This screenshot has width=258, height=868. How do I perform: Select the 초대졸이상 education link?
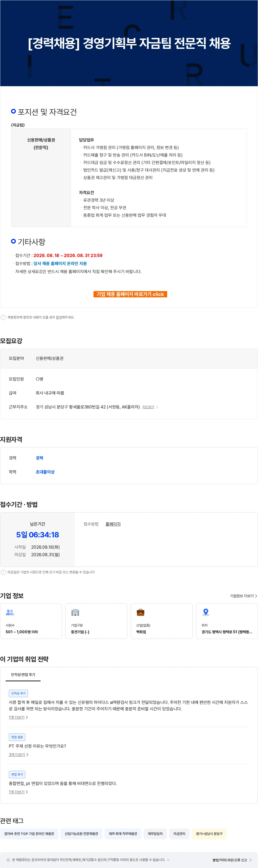point(45,472)
